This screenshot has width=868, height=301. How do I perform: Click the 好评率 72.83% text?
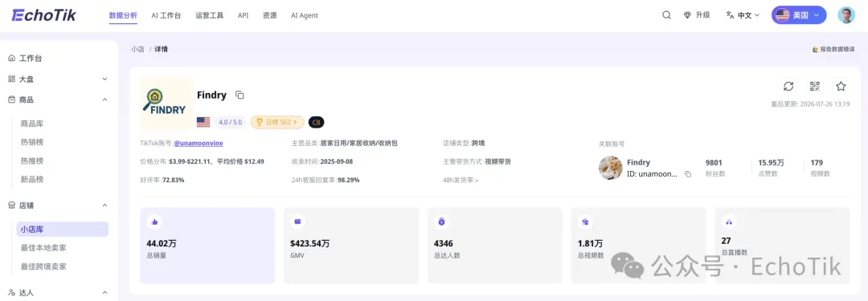(x=162, y=180)
